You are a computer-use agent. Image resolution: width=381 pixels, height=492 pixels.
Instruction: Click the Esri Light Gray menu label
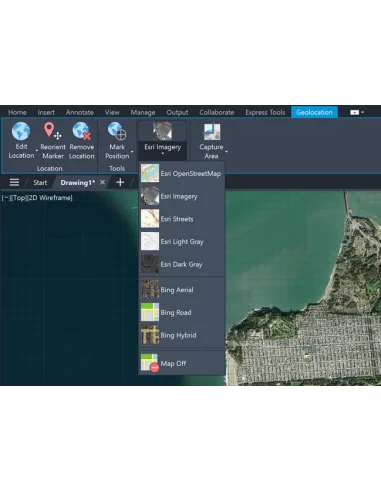pos(182,242)
